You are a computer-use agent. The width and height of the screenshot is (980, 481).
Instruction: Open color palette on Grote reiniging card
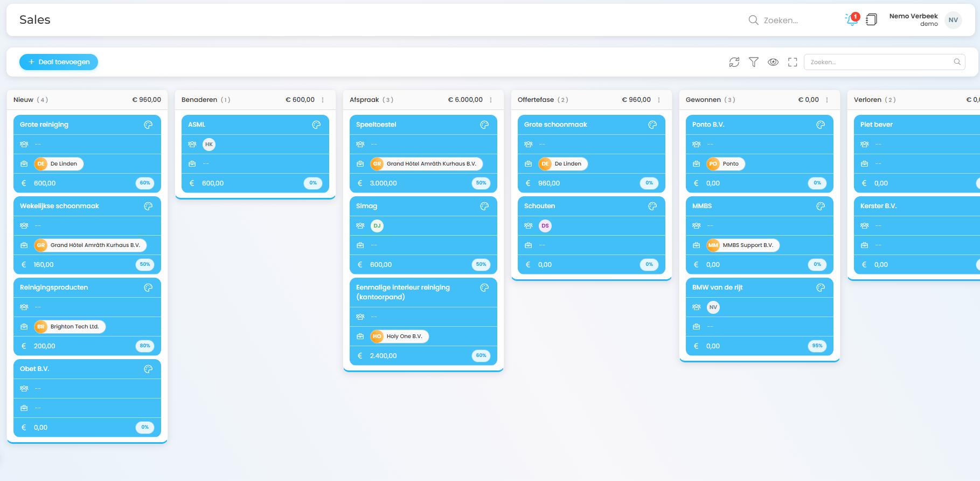click(x=148, y=125)
